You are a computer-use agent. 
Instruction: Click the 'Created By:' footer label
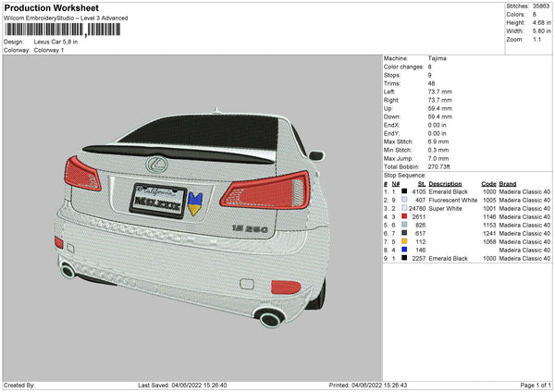(19, 385)
